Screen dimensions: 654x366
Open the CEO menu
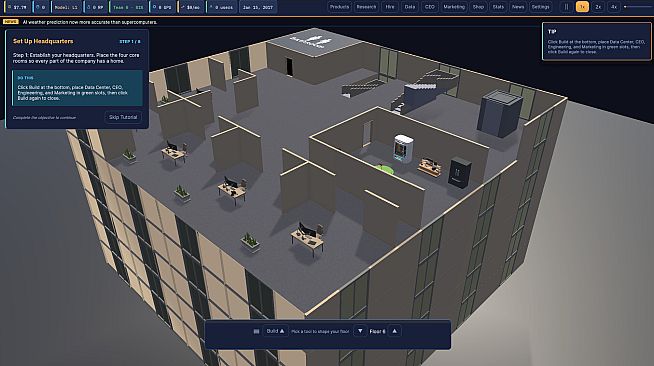tap(430, 7)
